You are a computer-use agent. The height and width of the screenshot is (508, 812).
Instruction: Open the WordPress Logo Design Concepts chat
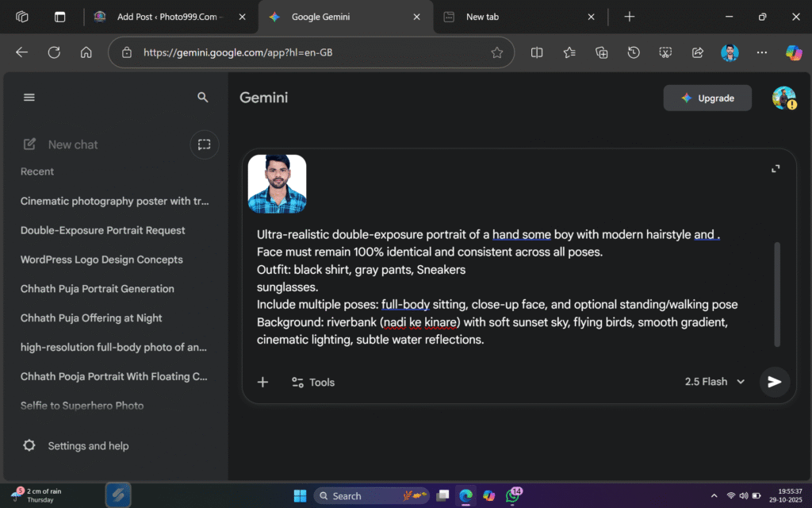(x=101, y=260)
